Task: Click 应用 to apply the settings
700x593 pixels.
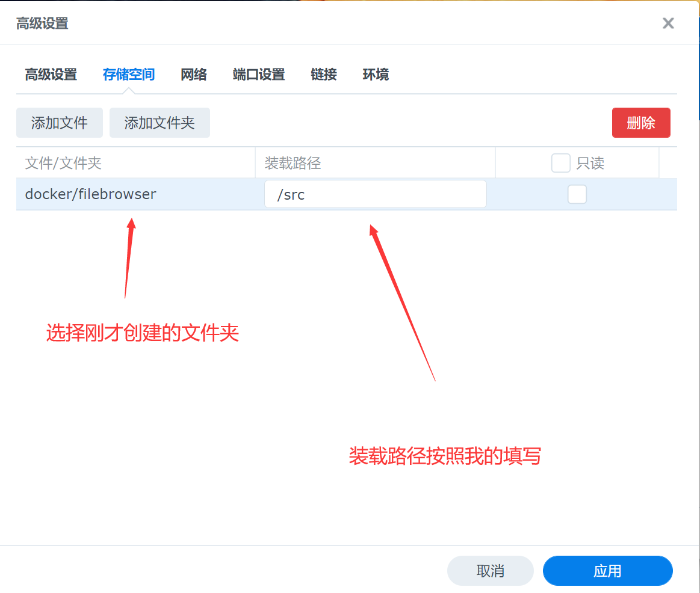Action: click(607, 571)
